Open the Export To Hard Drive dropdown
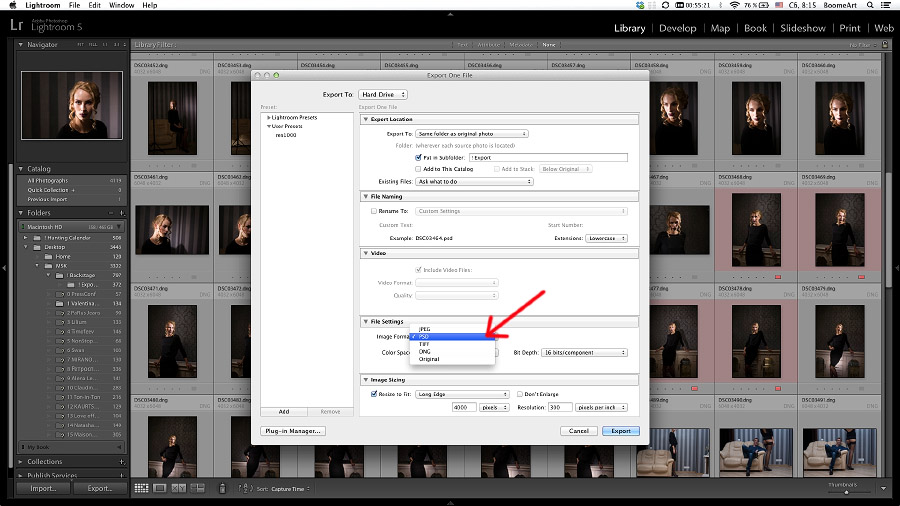This screenshot has height=506, width=900. click(x=383, y=94)
